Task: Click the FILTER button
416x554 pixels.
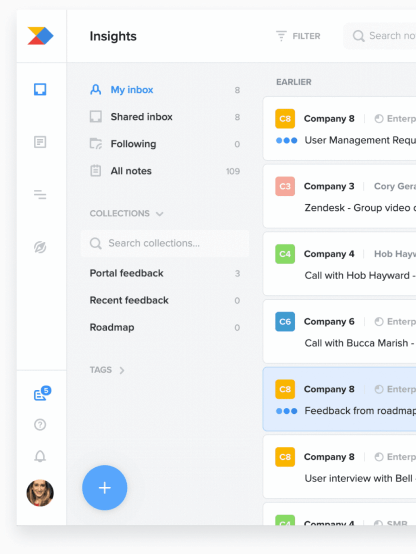Action: [x=298, y=36]
